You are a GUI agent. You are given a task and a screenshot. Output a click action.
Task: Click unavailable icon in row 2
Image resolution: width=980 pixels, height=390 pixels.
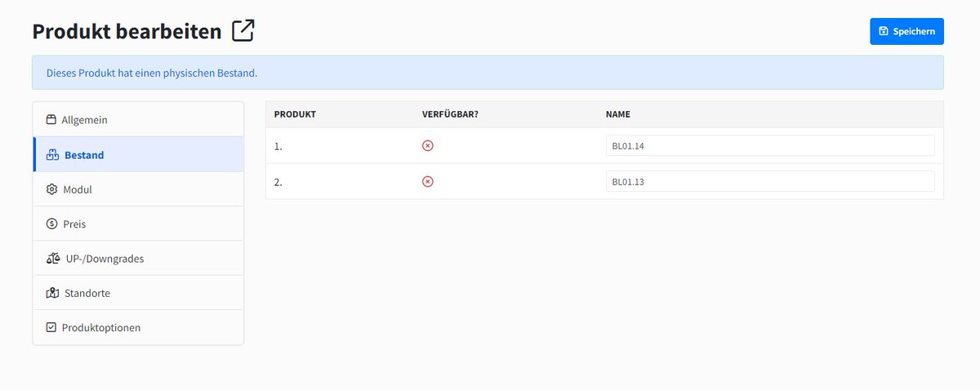point(427,181)
